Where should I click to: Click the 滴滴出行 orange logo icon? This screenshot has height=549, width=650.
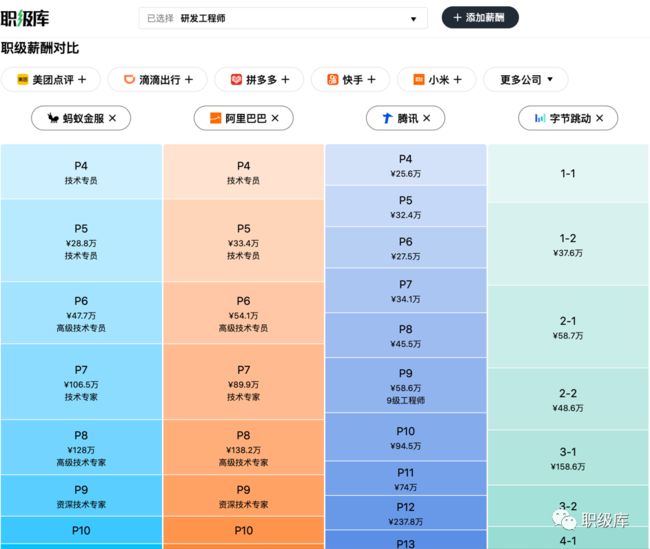point(129,79)
